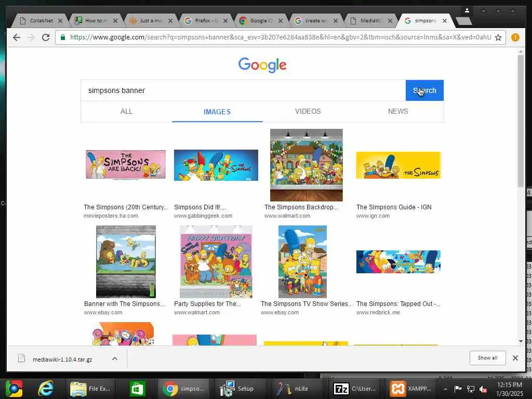Open the Simpsons Did It blue banner image

216,165
